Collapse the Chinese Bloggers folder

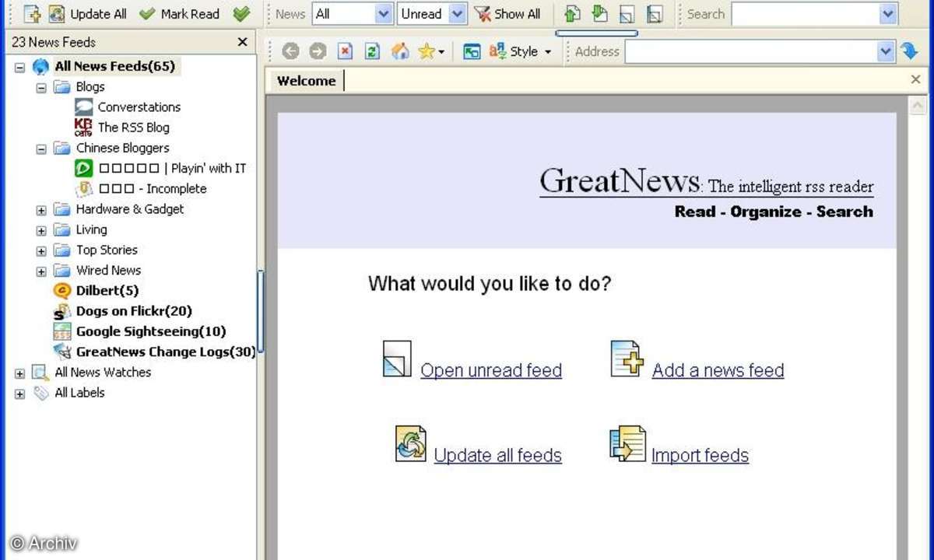41,149
